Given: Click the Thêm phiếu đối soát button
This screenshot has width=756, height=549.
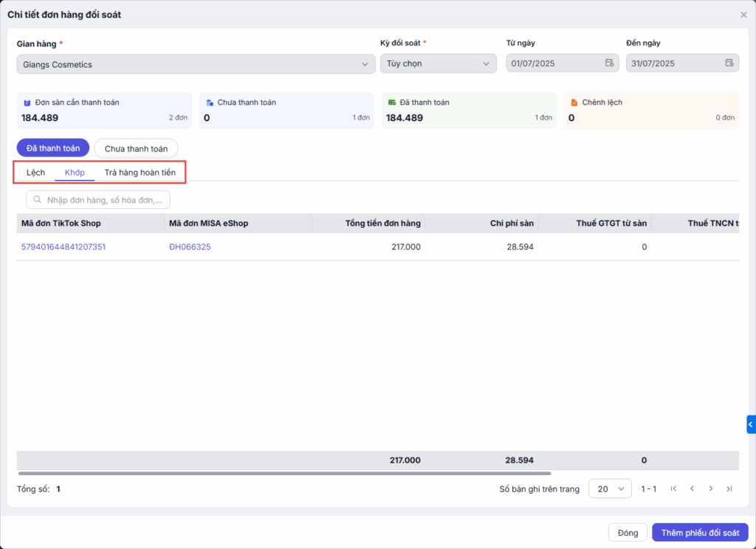Looking at the screenshot, I should pyautogui.click(x=700, y=533).
